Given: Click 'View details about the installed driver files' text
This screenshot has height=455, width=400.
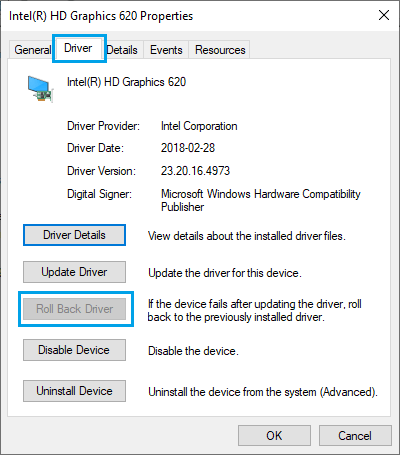Looking at the screenshot, I should click(x=247, y=236).
